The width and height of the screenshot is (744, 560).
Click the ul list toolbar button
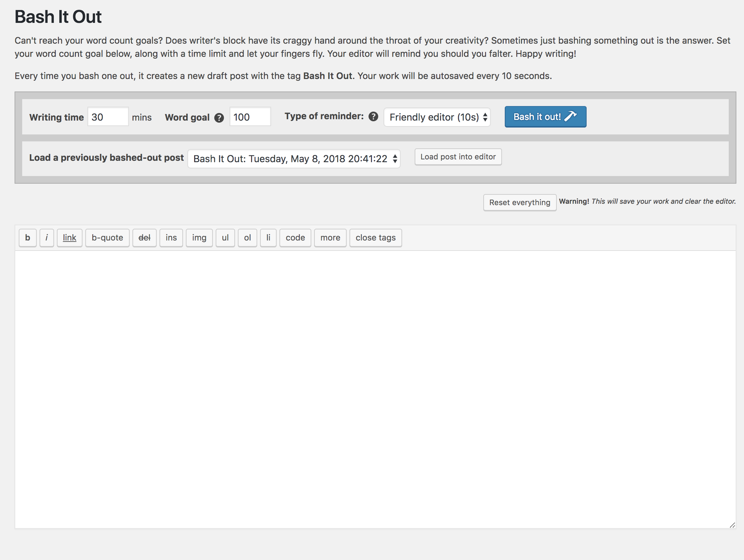[x=225, y=238]
